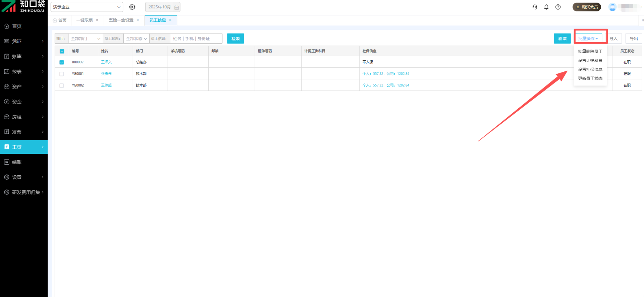Open employee 张宏伟 name link
The width and height of the screenshot is (644, 297).
[x=106, y=74]
